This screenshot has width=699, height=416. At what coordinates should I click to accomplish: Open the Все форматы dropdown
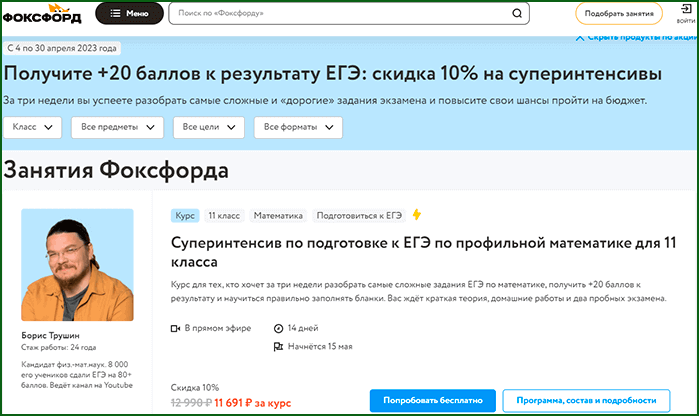tap(298, 127)
